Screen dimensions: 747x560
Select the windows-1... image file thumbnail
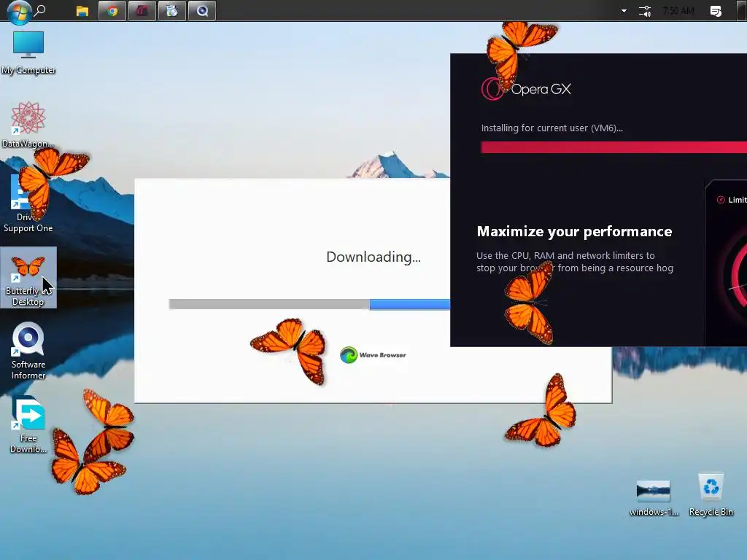coord(654,499)
